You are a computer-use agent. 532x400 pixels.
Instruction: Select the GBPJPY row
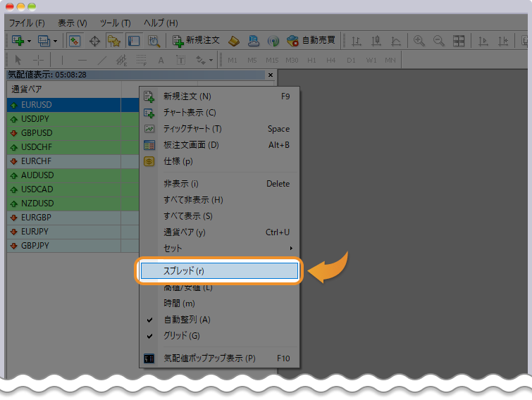point(73,246)
